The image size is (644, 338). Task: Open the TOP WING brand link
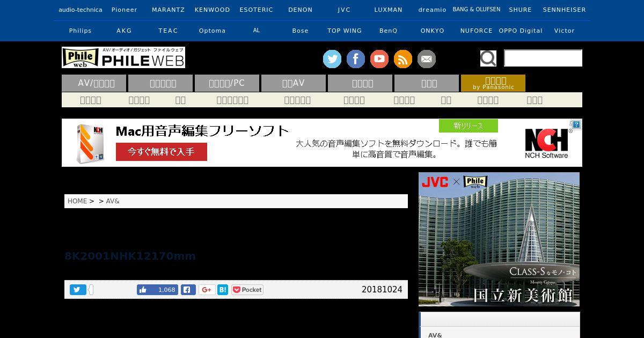pos(345,31)
